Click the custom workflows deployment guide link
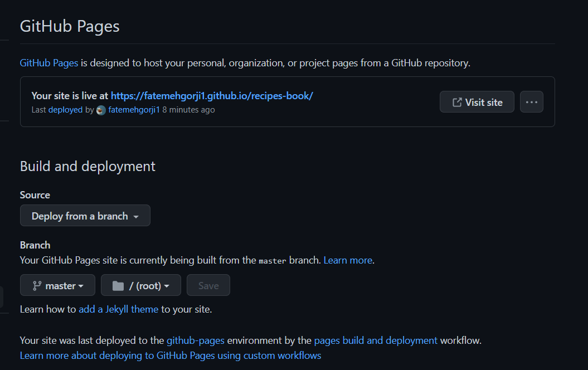588x370 pixels. pos(171,355)
